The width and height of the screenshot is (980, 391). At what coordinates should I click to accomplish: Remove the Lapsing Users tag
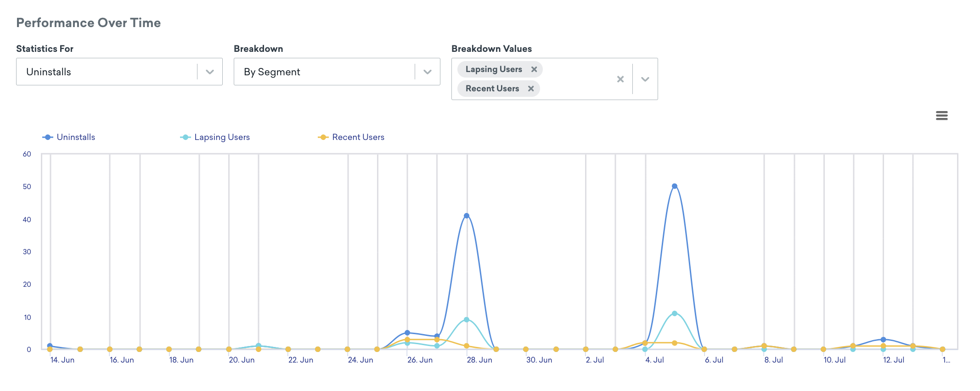coord(534,69)
